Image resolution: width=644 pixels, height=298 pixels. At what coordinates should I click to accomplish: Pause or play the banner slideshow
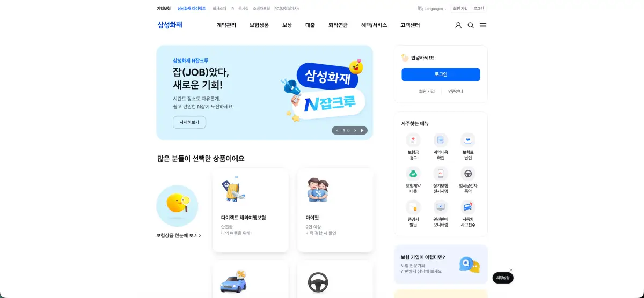362,130
